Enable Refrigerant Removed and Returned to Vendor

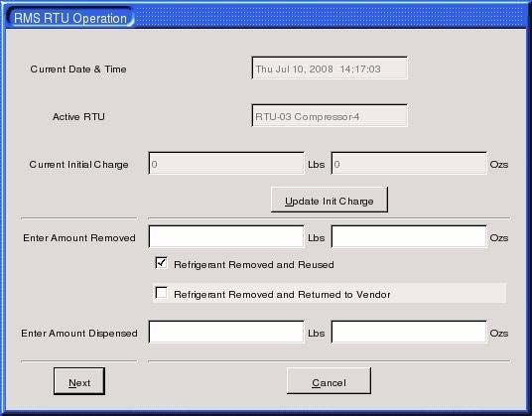tap(161, 293)
